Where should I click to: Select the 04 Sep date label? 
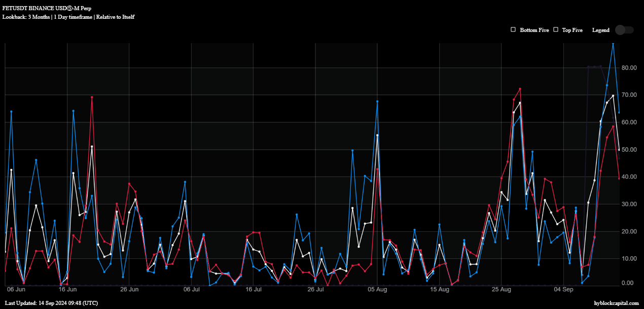coord(563,289)
